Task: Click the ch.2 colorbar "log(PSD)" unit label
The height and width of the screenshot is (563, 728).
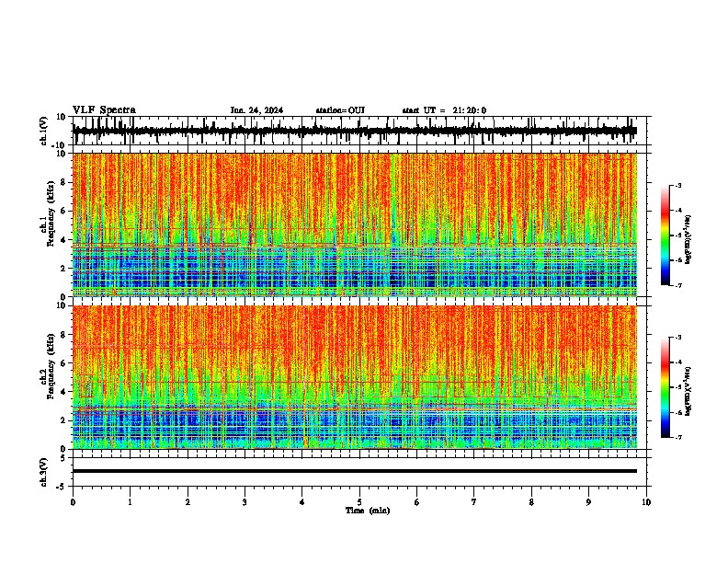Action: point(688,391)
